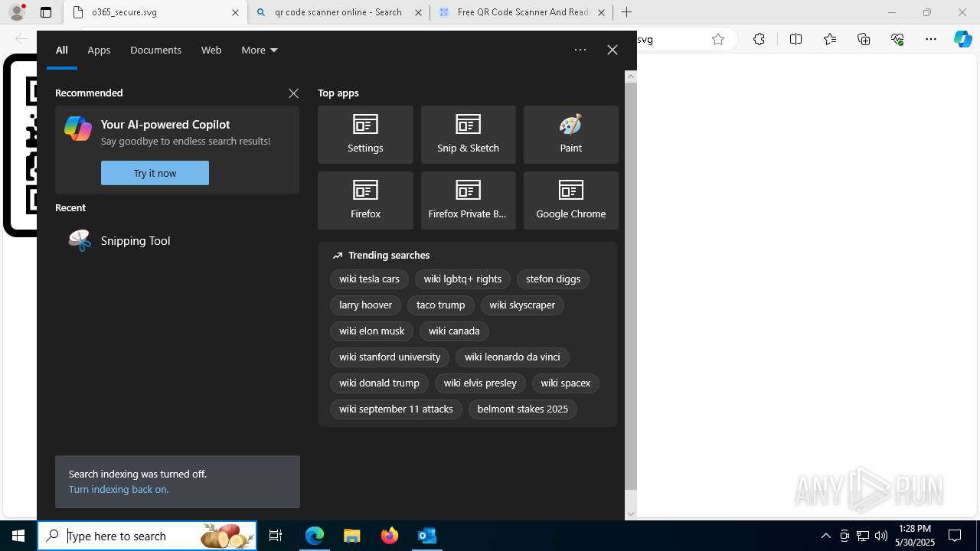Viewport: 980px width, 551px height.
Task: Open Edge tab actions menu
Action: (x=46, y=12)
